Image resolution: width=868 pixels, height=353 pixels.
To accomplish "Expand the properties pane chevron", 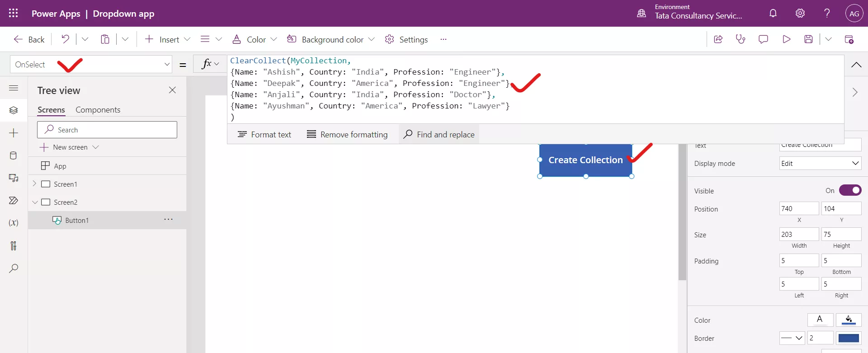I will (854, 92).
